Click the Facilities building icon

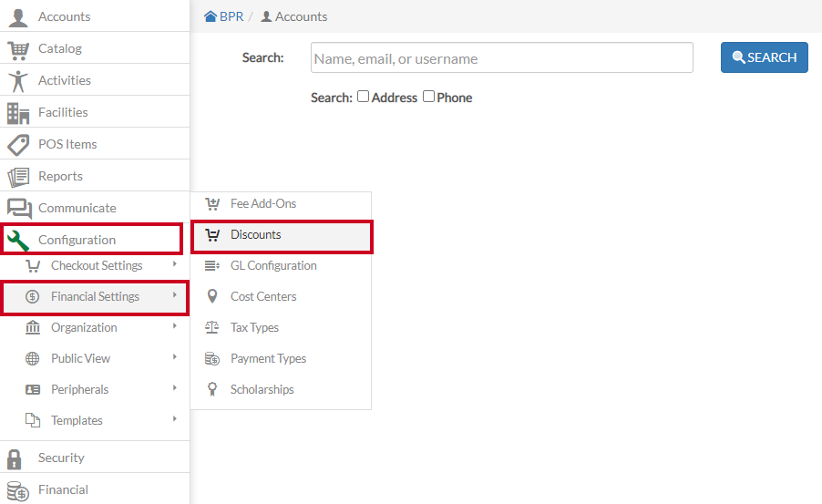pyautogui.click(x=18, y=113)
